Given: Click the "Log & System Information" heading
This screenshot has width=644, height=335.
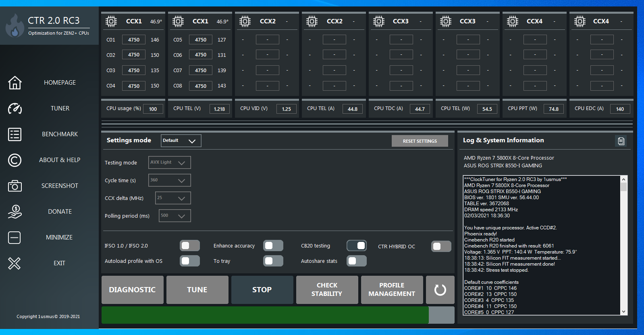Looking at the screenshot, I should point(503,140).
